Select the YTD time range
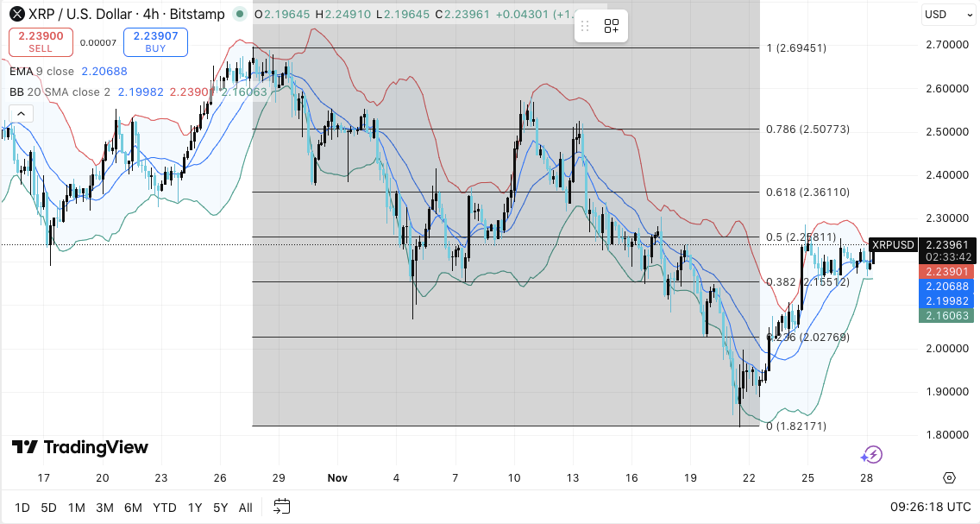Image resolution: width=980 pixels, height=524 pixels. (x=164, y=507)
